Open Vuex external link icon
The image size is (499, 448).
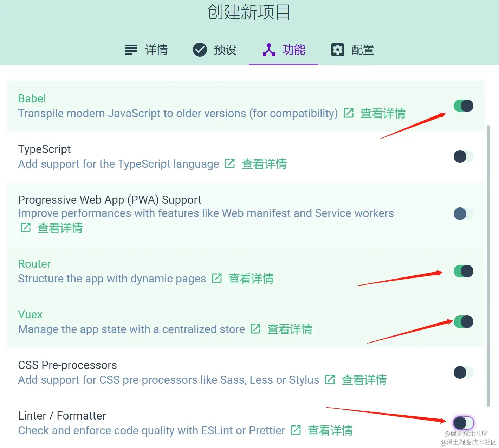[255, 329]
